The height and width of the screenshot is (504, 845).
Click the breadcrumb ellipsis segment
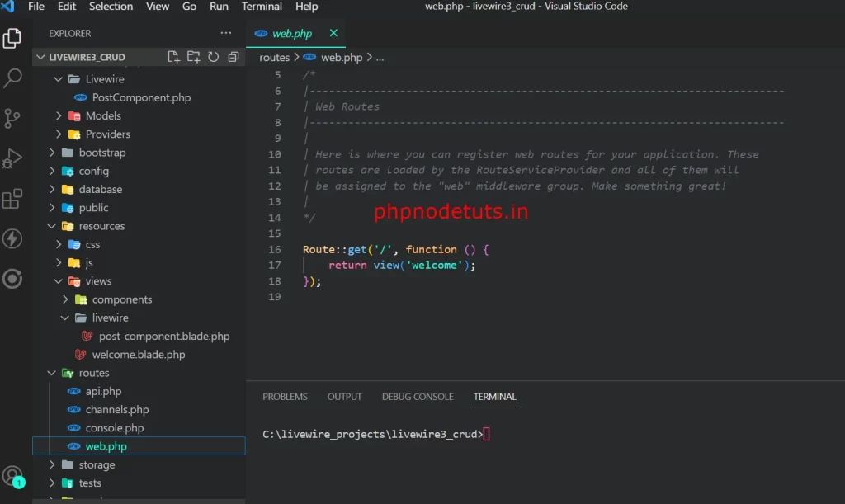click(380, 58)
